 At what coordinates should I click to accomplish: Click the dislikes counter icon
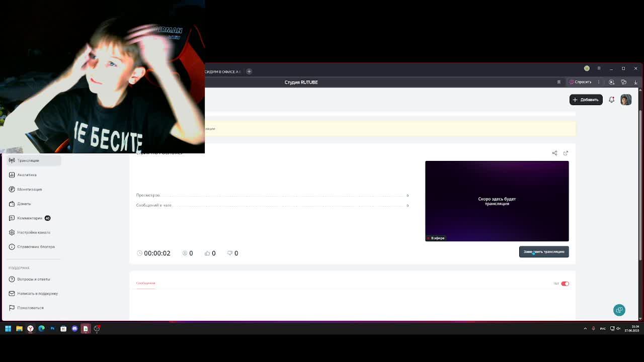pos(229,253)
